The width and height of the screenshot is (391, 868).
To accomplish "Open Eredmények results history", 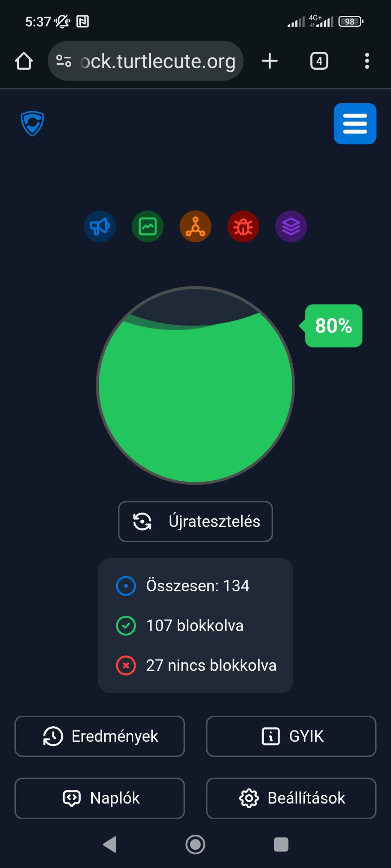I will [100, 736].
